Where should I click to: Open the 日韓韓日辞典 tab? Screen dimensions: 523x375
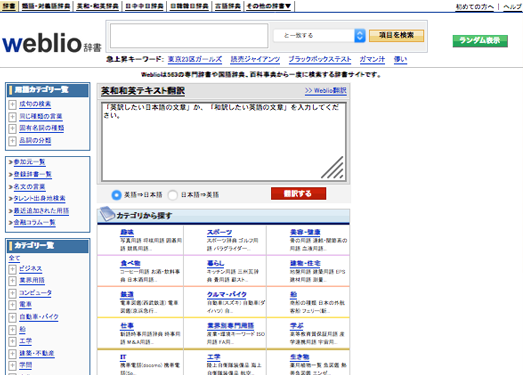click(x=189, y=6)
